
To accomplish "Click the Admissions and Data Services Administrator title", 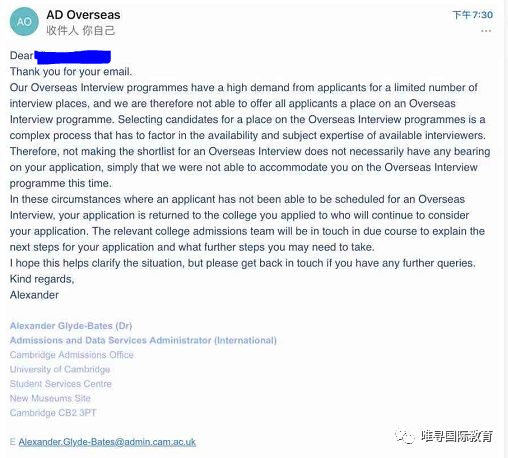I will point(143,340).
